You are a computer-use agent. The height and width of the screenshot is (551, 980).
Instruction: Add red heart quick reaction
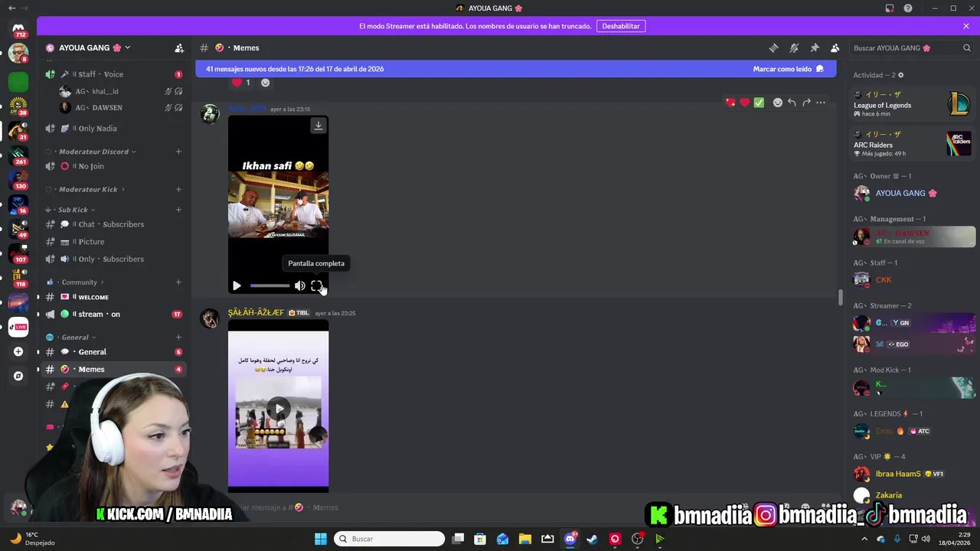[x=745, y=102]
